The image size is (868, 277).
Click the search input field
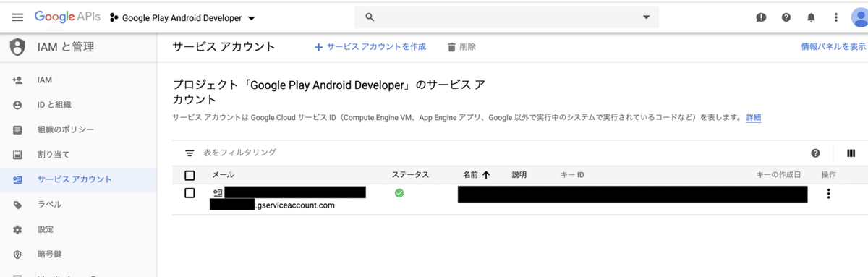506,17
